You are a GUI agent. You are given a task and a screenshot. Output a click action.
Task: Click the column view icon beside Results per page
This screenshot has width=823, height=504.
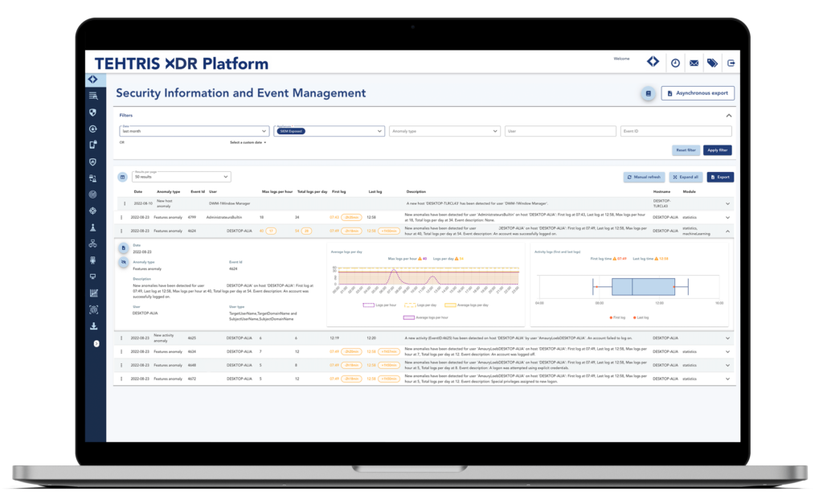point(122,177)
